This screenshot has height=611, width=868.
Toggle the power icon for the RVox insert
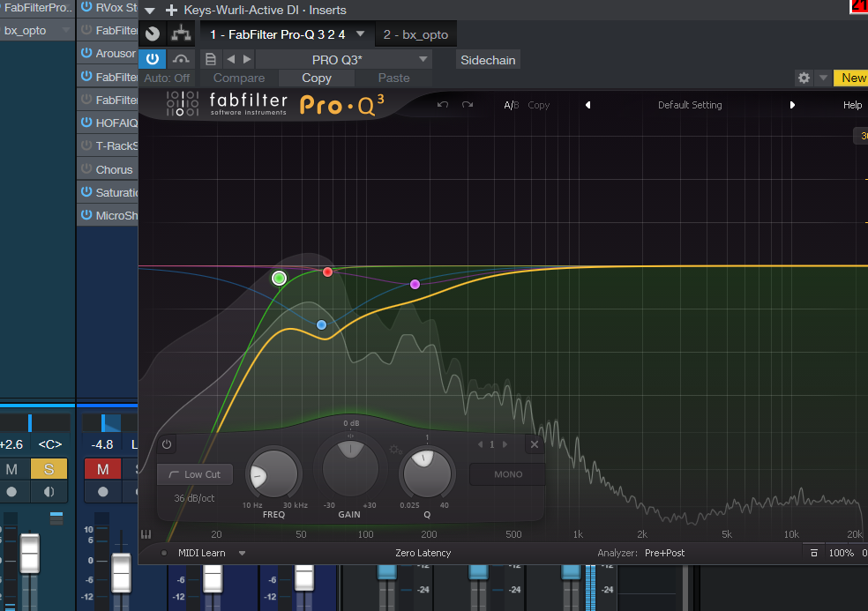pyautogui.click(x=86, y=7)
